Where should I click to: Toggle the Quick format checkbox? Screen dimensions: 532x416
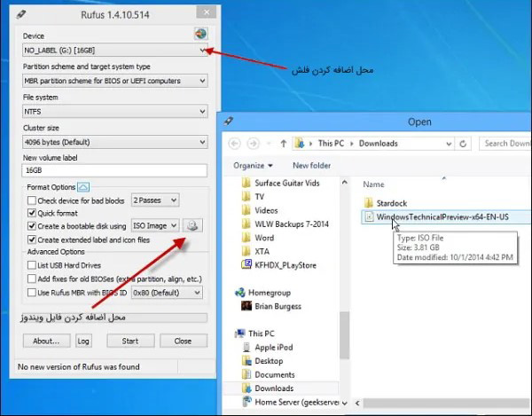(x=32, y=213)
